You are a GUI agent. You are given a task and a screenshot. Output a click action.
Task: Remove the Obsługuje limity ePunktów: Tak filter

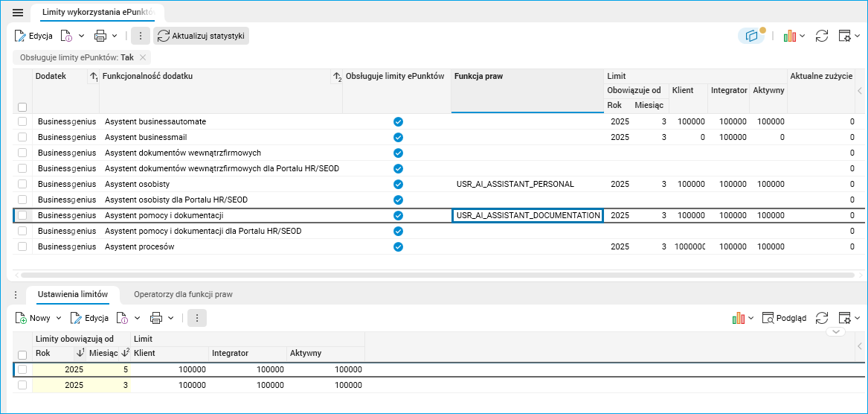pyautogui.click(x=142, y=57)
